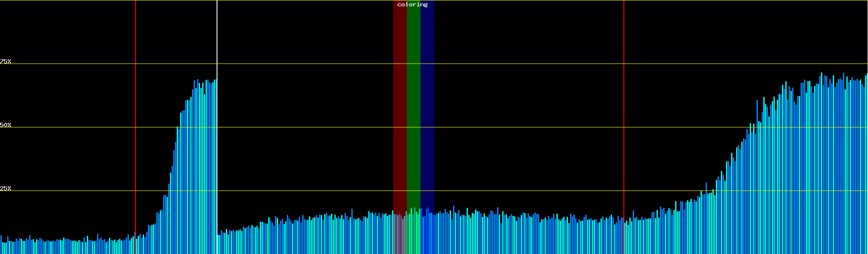Click the 75% axis label
Screen dimensions: 868x254
coord(6,61)
